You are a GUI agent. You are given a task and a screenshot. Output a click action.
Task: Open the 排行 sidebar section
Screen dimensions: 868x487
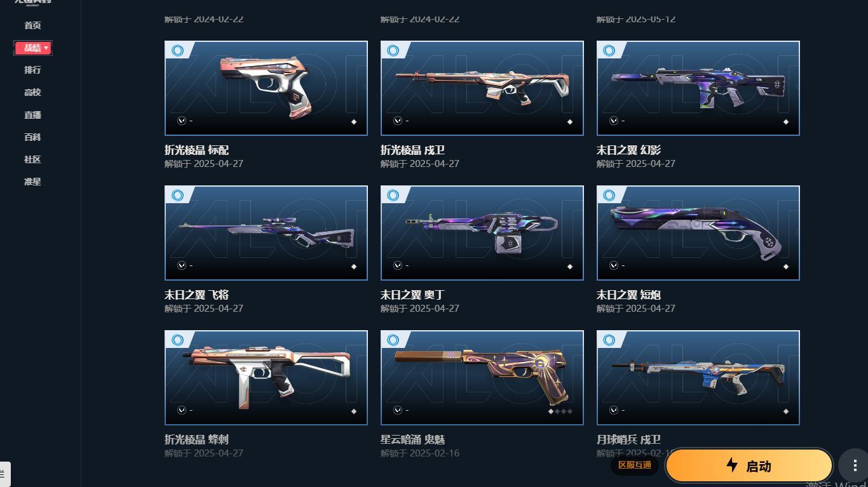[32, 70]
